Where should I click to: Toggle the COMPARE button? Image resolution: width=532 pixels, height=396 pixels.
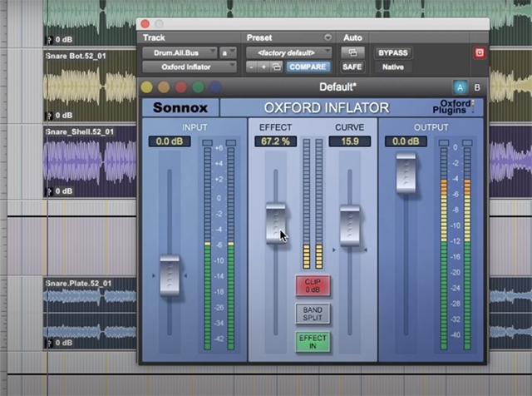(308, 67)
